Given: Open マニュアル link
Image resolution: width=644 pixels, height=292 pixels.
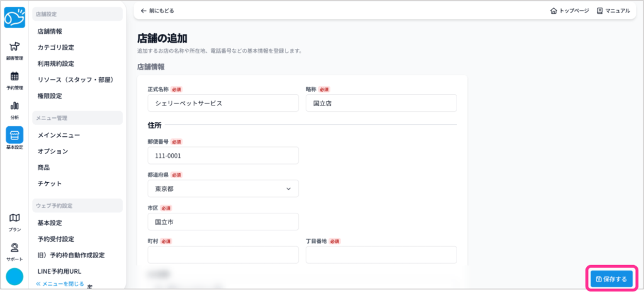Looking at the screenshot, I should [613, 11].
